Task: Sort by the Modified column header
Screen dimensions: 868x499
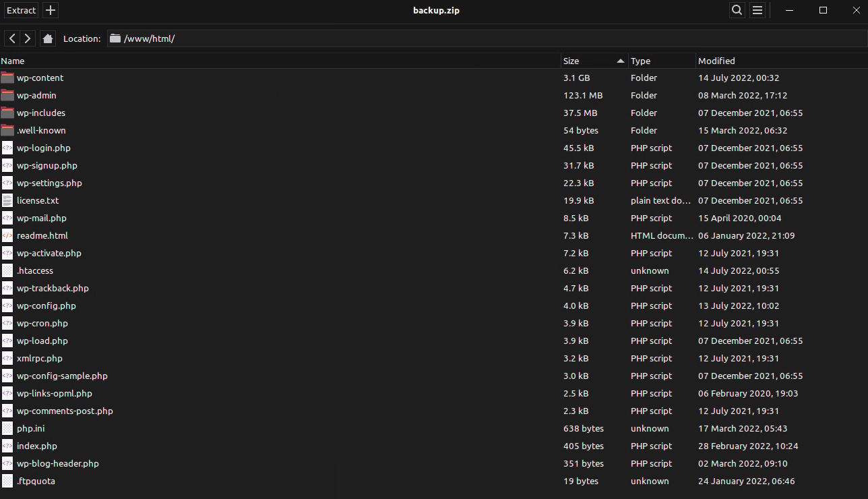Action: pos(782,61)
